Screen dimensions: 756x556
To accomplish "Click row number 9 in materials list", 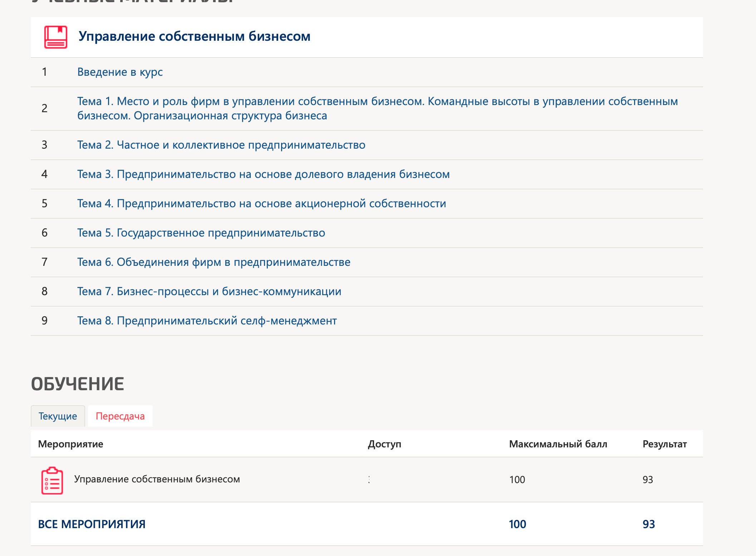I will 44,321.
